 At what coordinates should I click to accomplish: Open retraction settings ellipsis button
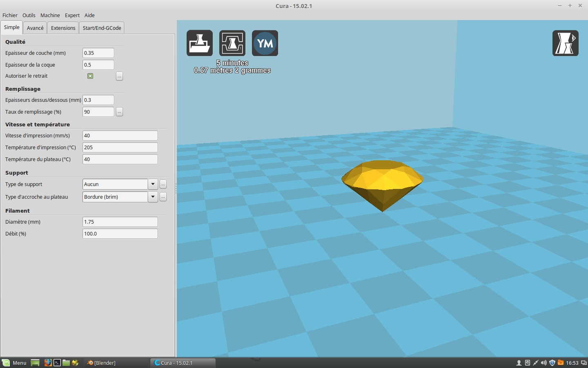pyautogui.click(x=119, y=76)
